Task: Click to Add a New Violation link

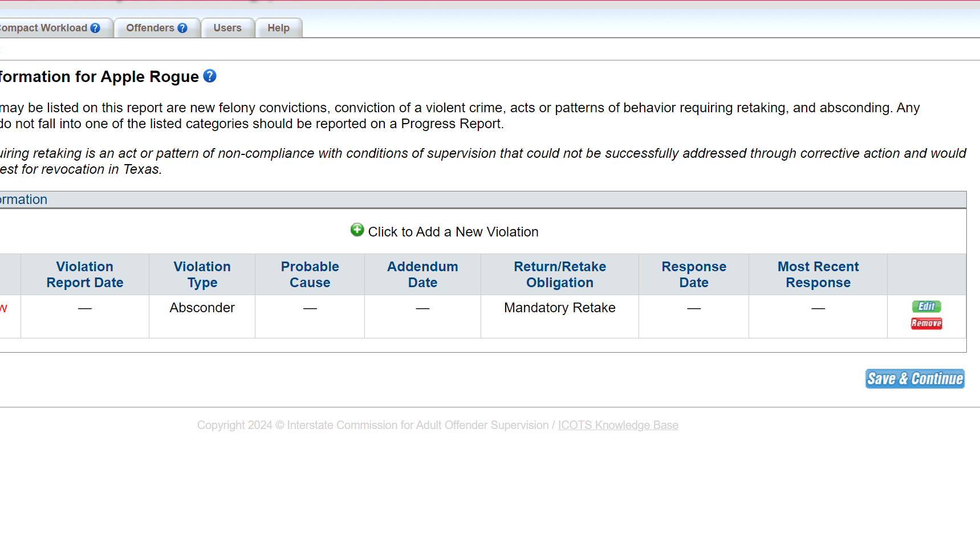Action: [453, 232]
